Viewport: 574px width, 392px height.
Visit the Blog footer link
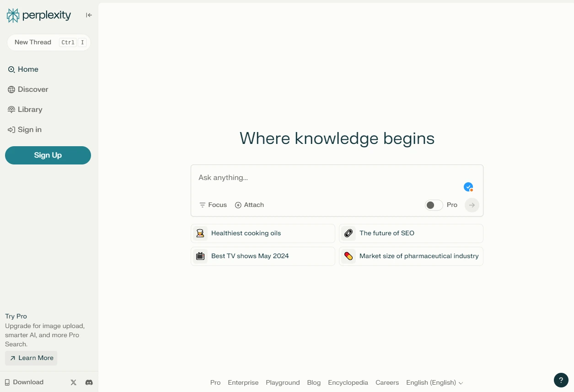point(314,383)
